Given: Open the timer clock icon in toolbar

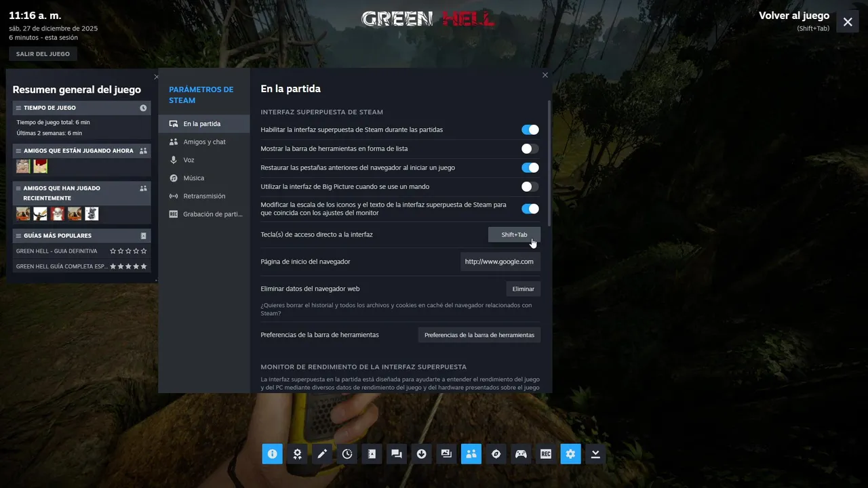Looking at the screenshot, I should 347,454.
